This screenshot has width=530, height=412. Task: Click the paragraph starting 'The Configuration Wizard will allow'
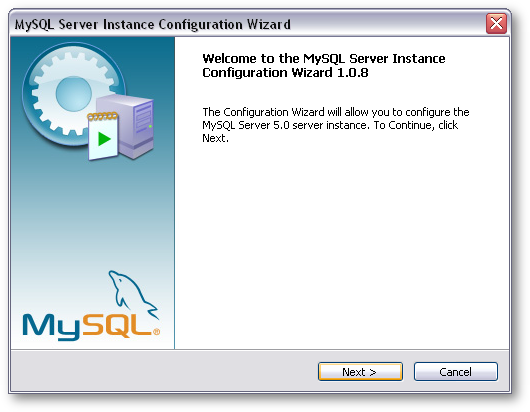click(x=336, y=125)
